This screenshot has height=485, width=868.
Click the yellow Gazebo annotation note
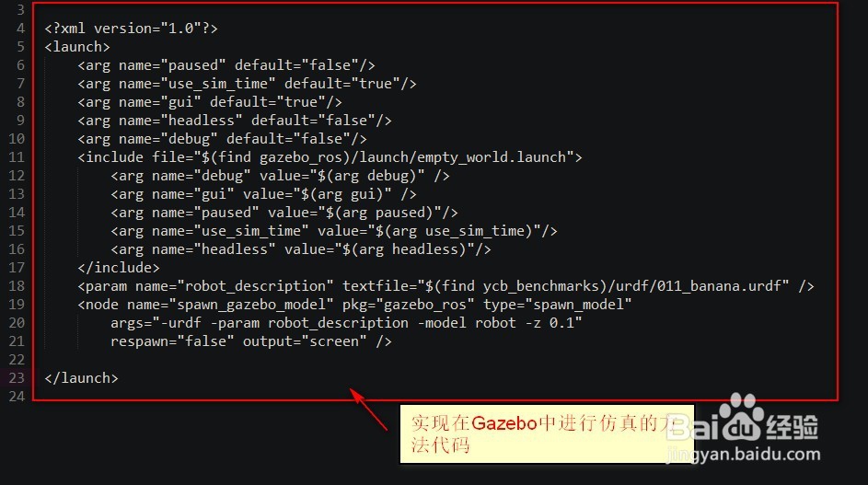coord(547,434)
